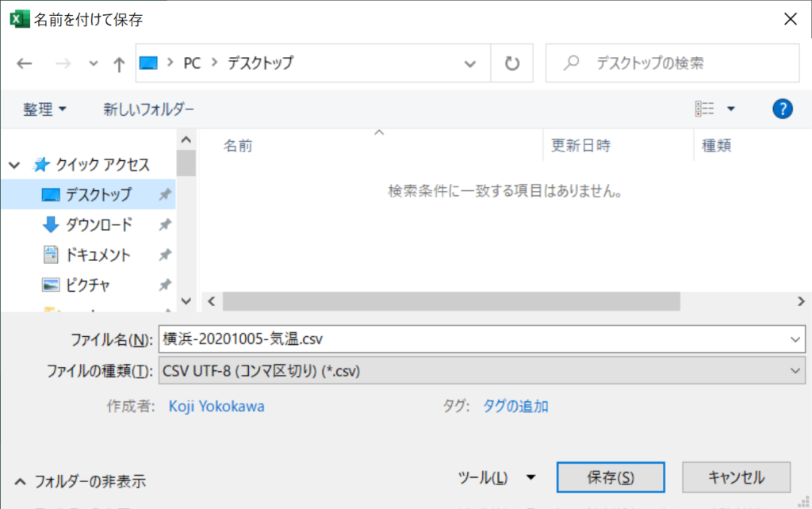Select ピクチャ in the navigation pane
This screenshot has height=509, width=812.
pyautogui.click(x=87, y=285)
